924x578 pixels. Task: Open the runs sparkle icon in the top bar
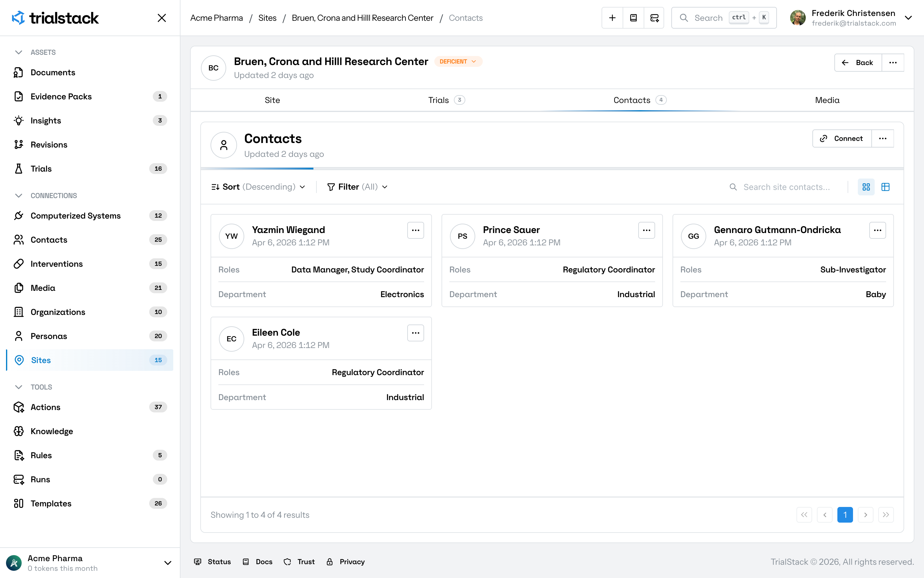[654, 18]
